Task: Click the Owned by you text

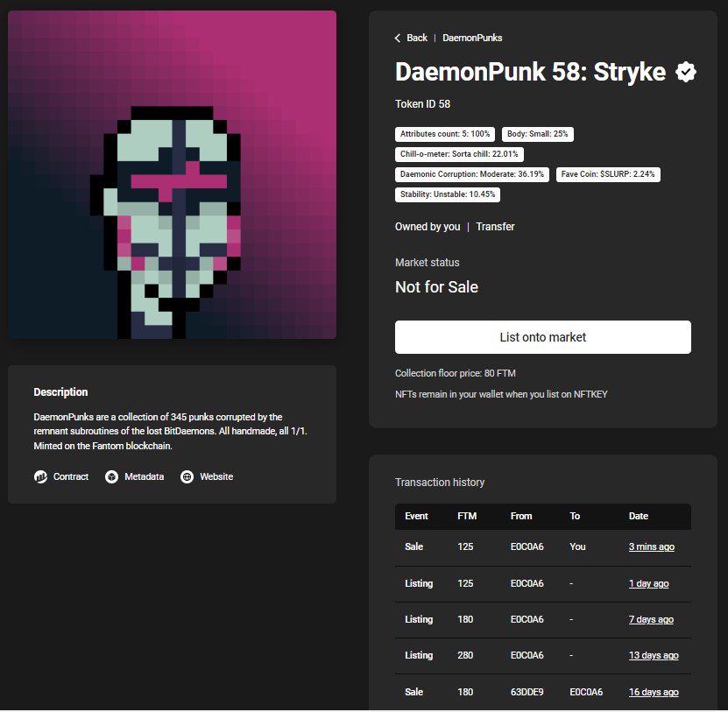Action: [428, 227]
